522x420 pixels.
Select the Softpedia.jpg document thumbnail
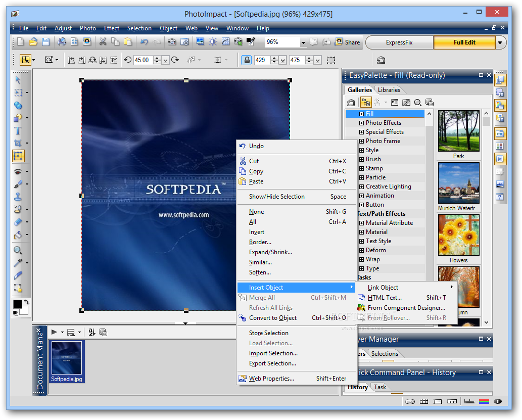(x=67, y=361)
